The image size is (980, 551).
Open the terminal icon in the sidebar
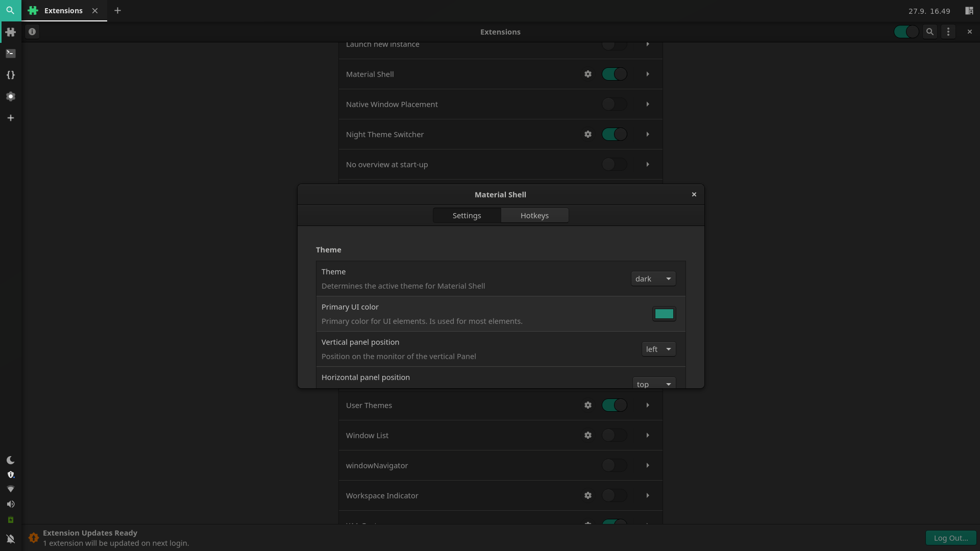(x=11, y=54)
